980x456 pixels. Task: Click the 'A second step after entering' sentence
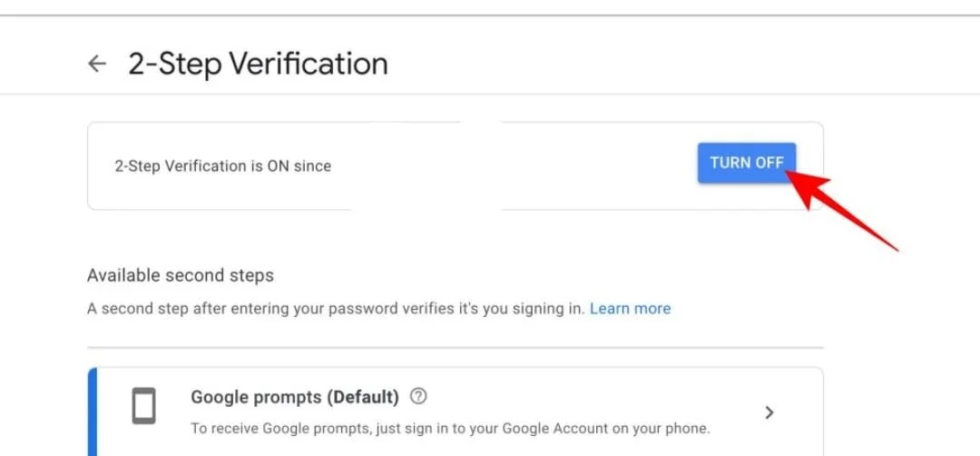point(337,308)
